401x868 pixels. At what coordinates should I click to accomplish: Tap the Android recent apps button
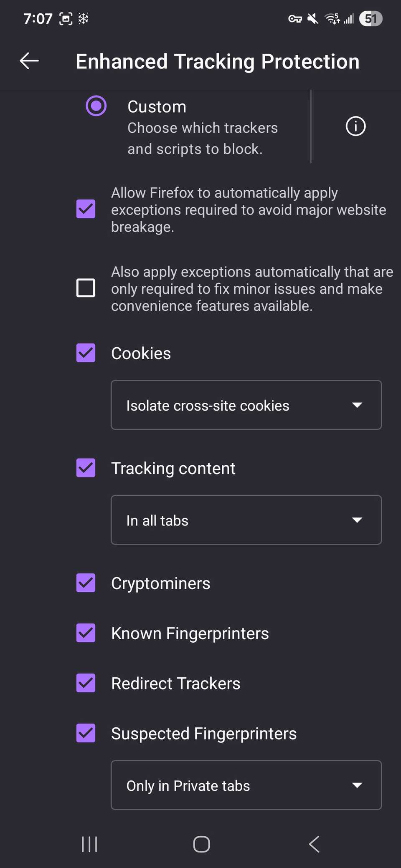click(89, 844)
